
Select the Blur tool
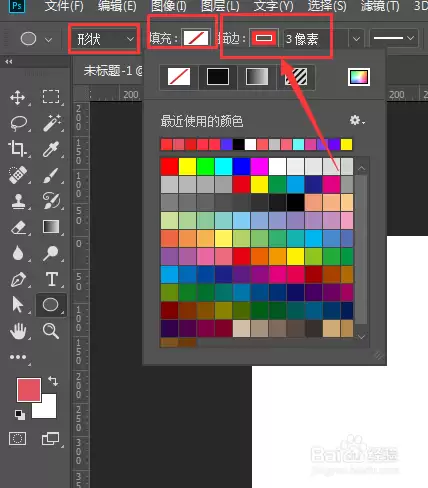pos(18,253)
